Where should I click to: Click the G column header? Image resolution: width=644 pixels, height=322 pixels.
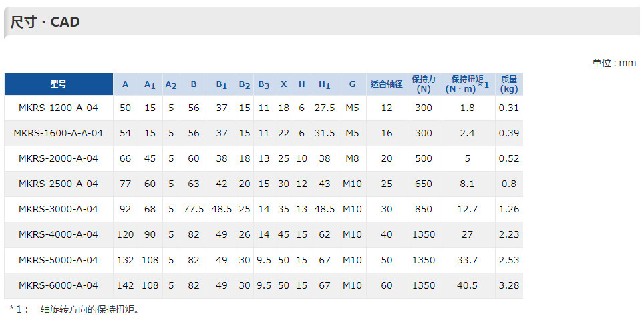tap(352, 84)
